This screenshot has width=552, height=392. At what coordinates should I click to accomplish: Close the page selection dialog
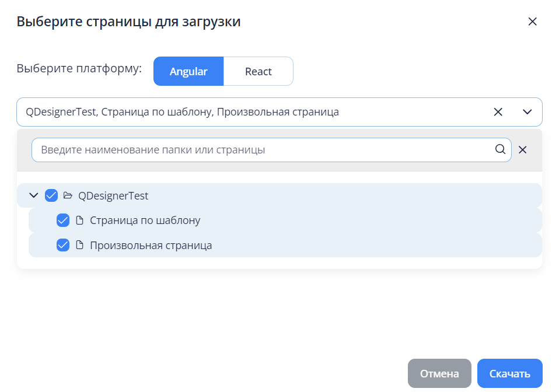pos(532,22)
